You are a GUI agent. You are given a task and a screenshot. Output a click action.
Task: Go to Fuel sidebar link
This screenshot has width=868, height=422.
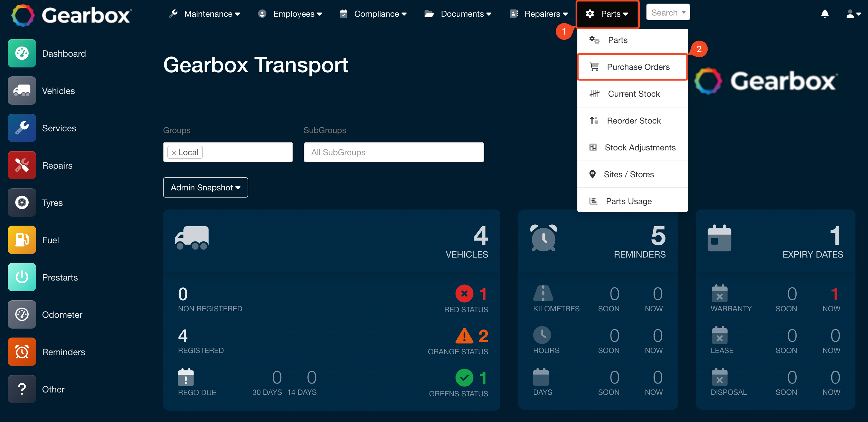50,240
